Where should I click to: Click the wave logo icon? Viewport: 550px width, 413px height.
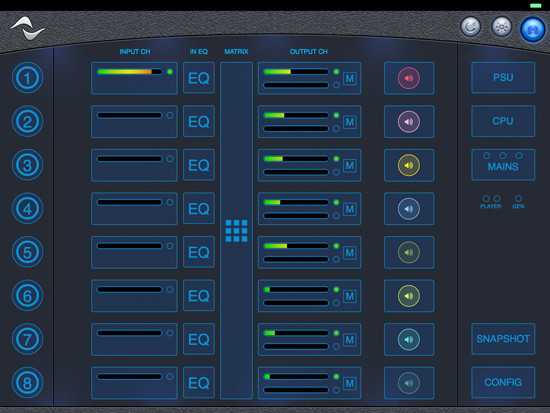[27, 28]
